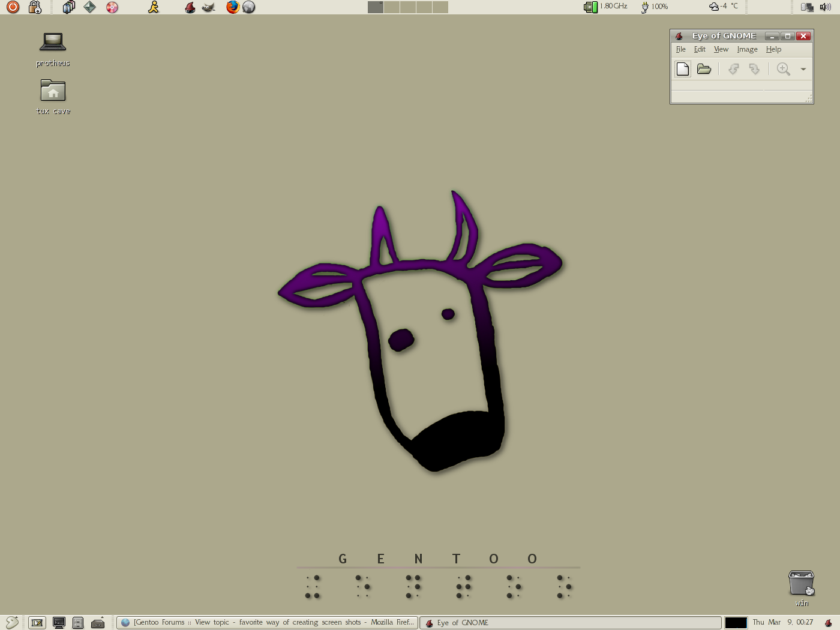The width and height of the screenshot is (840, 630).
Task: Switch to the first workspace in the pager
Action: (376, 7)
